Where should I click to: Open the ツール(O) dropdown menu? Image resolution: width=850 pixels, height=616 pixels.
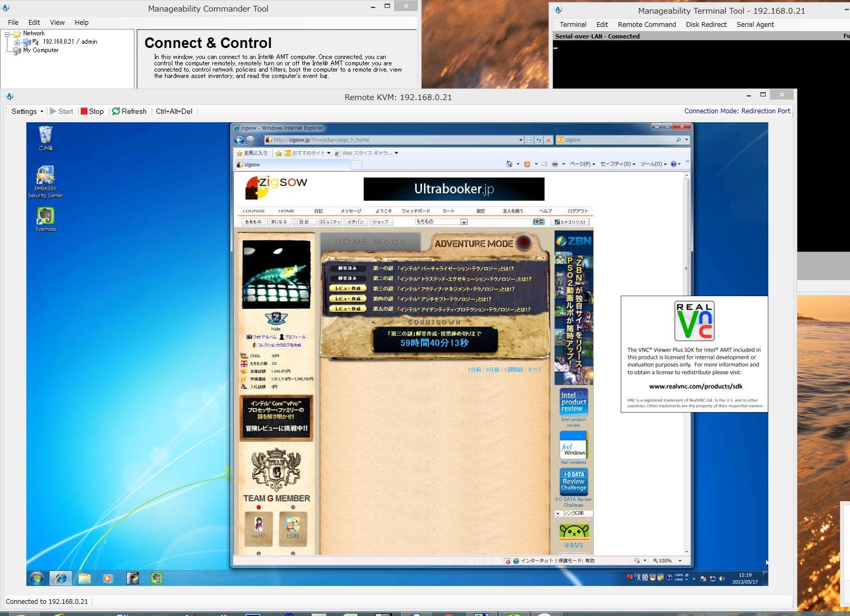click(x=653, y=164)
